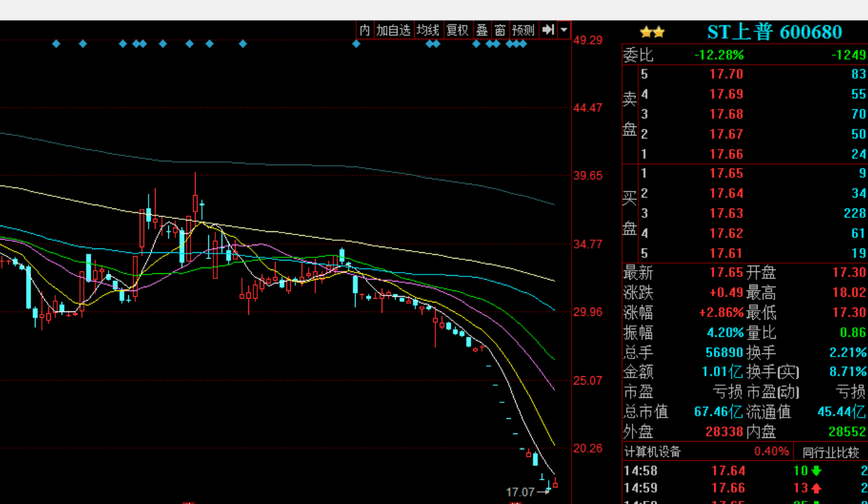Click the 金额 value 1.01亿
Viewport: 868px width, 504px height.
(722, 372)
